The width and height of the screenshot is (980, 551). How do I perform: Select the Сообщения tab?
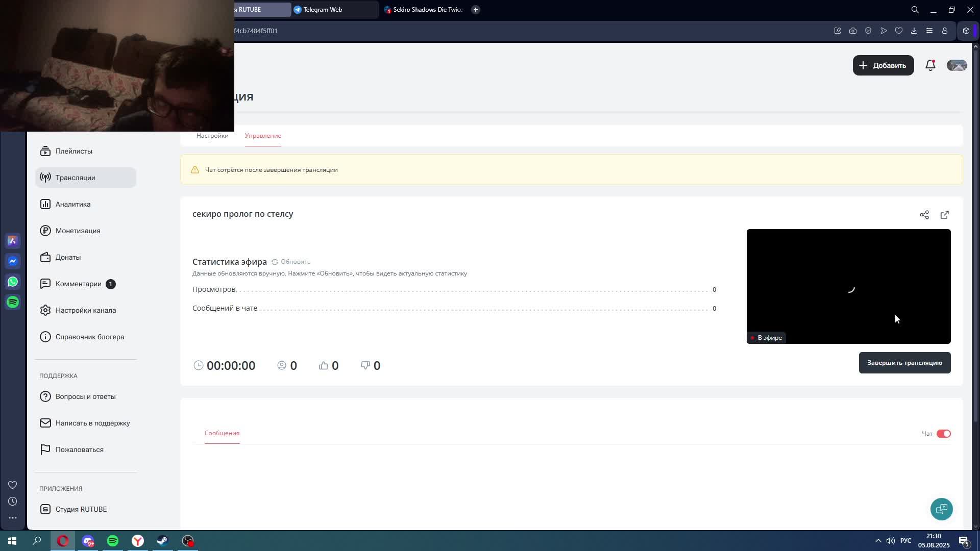coord(222,433)
